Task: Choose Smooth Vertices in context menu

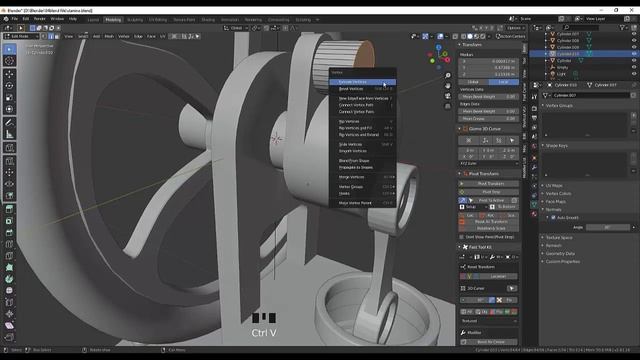Action: 362,151
